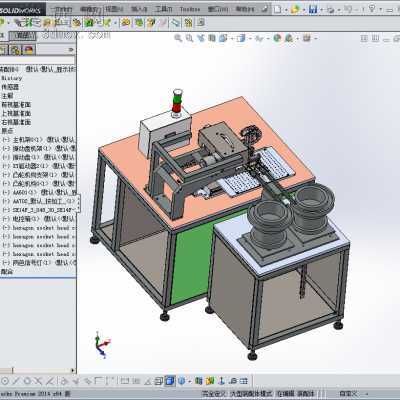400x400 pixels.
Task: Open the 帮助 (Help) menu
Action: pyautogui.click(x=245, y=9)
